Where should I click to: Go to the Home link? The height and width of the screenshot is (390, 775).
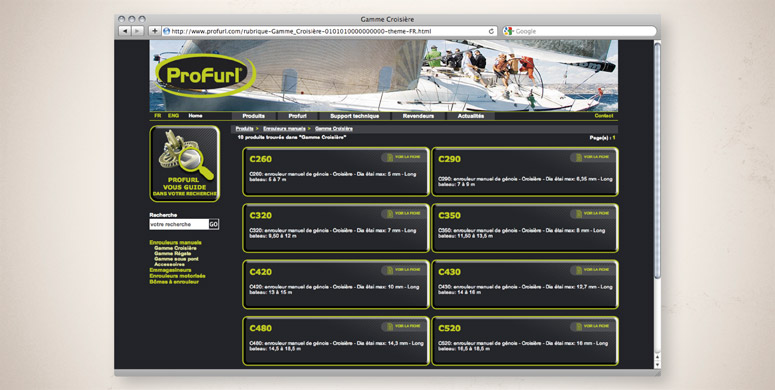(x=195, y=116)
